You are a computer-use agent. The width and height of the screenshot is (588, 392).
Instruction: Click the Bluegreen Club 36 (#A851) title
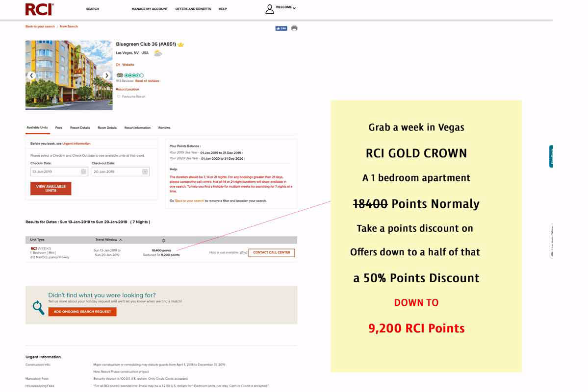tap(146, 44)
